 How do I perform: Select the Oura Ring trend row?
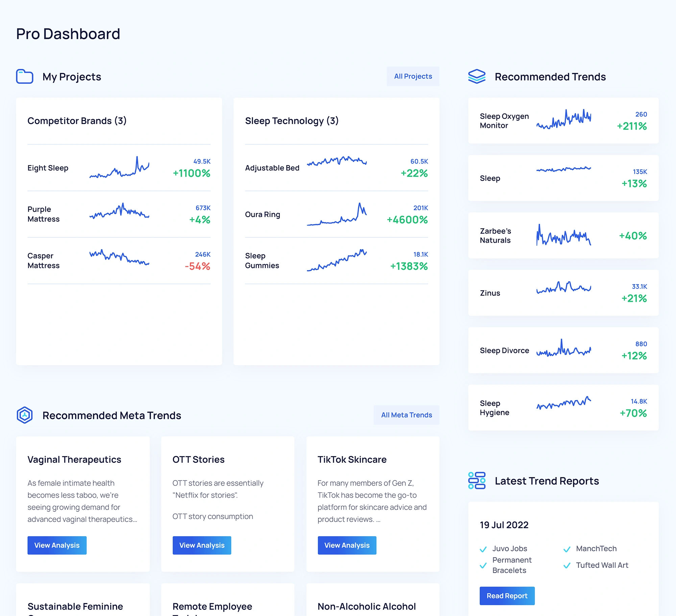[x=336, y=214]
